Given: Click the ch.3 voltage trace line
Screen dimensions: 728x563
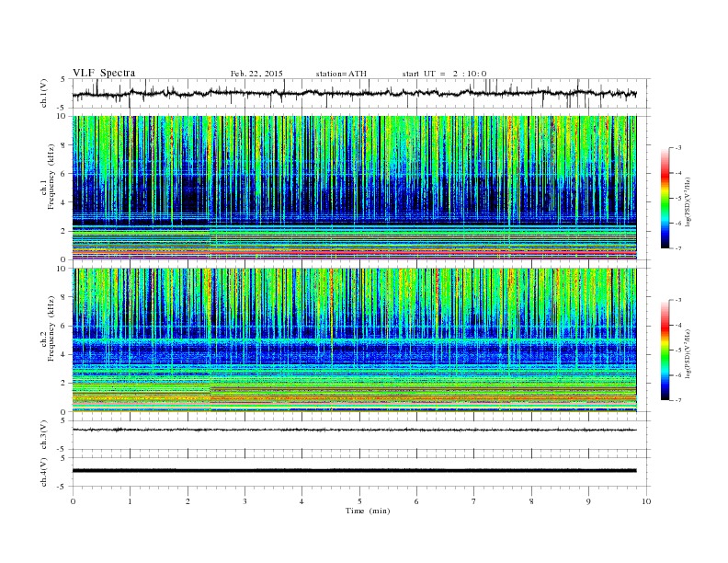Looking at the screenshot, I should click(x=354, y=430).
